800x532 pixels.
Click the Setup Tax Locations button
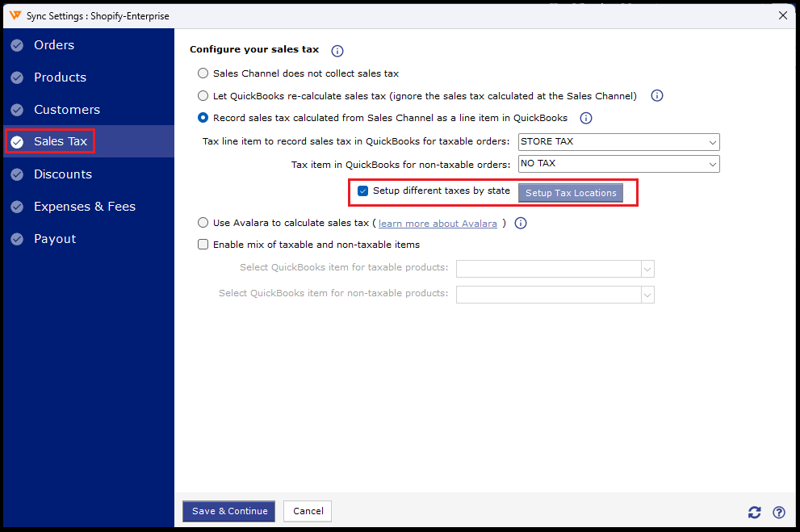click(571, 193)
